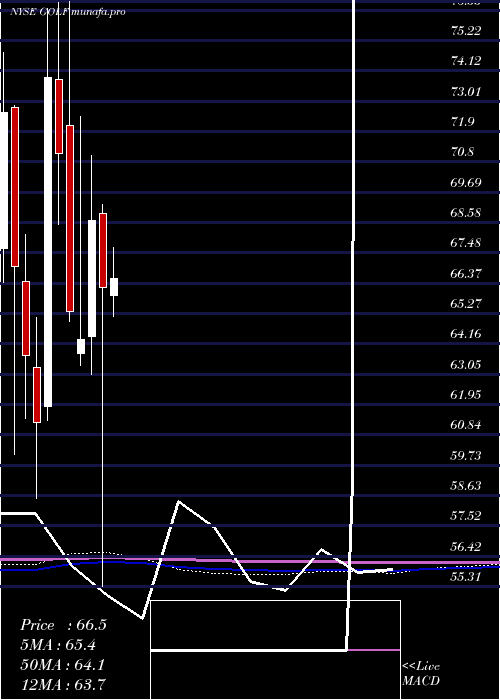The height and width of the screenshot is (700, 500).
Task: Click the NYSE GOLF ticker title
Action: click(40, 12)
